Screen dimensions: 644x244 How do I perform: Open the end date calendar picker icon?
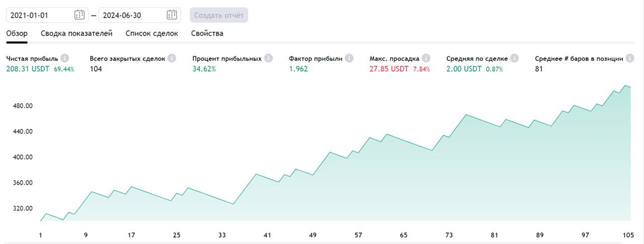pyautogui.click(x=172, y=15)
